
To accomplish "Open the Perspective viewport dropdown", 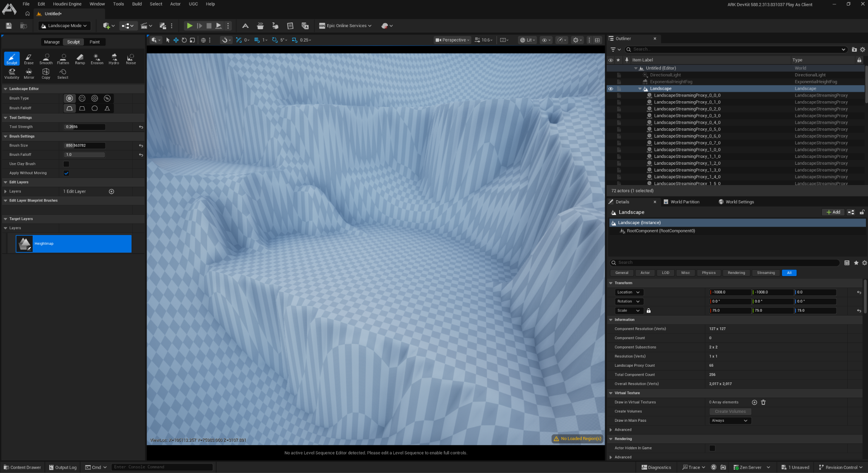I will [x=452, y=40].
